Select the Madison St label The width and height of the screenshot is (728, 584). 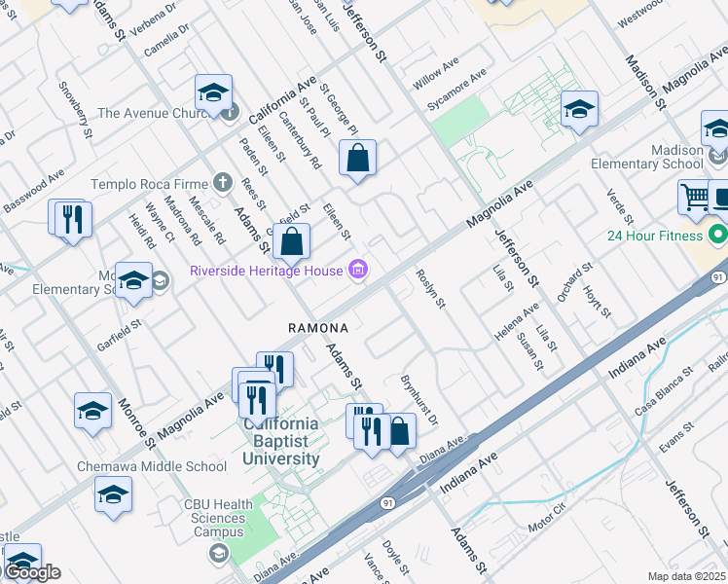pyautogui.click(x=645, y=83)
